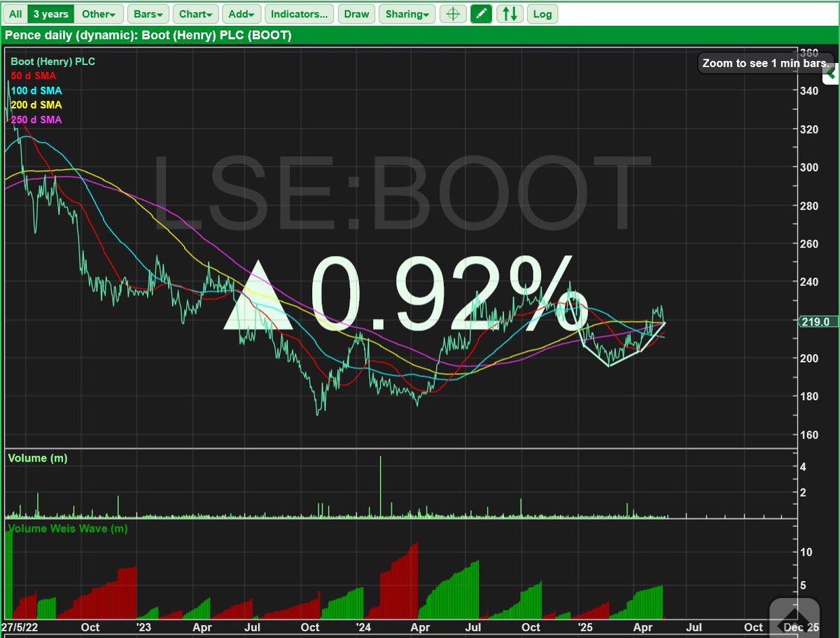Click the up-down arrows scale icon

pyautogui.click(x=510, y=13)
